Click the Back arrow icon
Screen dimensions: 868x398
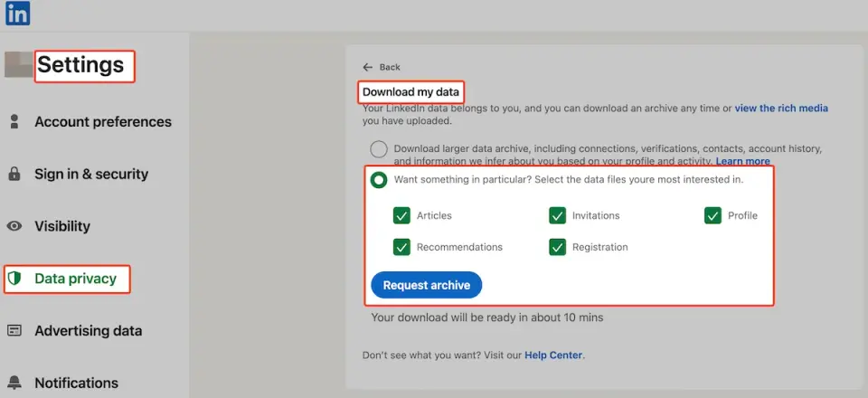368,67
